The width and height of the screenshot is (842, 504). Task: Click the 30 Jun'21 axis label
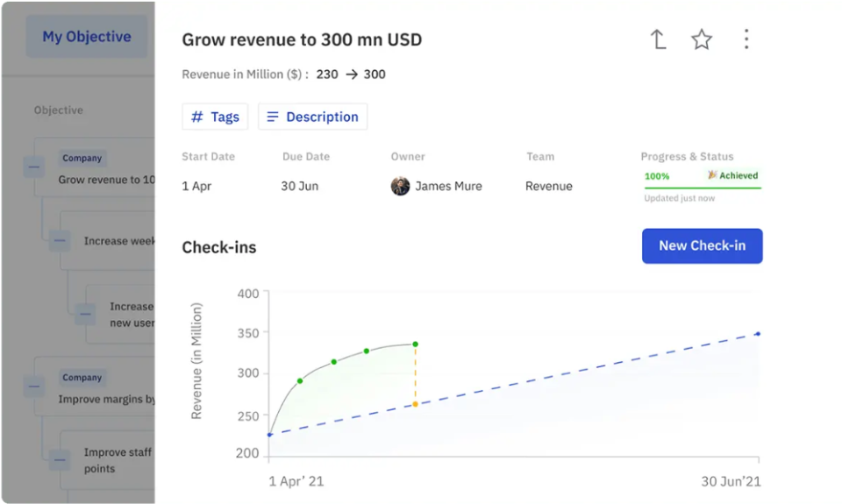(x=731, y=481)
